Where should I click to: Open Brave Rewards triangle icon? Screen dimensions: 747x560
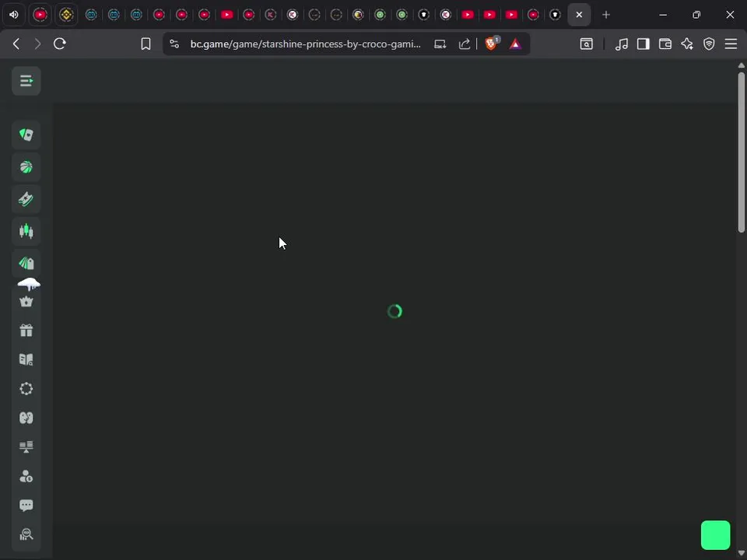pyautogui.click(x=515, y=44)
